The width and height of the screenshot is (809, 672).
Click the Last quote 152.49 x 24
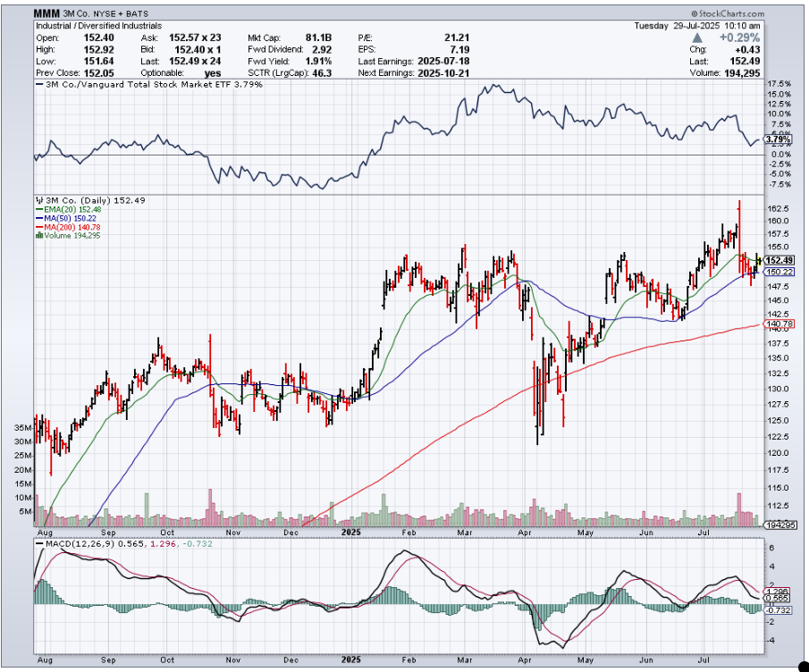[195, 62]
